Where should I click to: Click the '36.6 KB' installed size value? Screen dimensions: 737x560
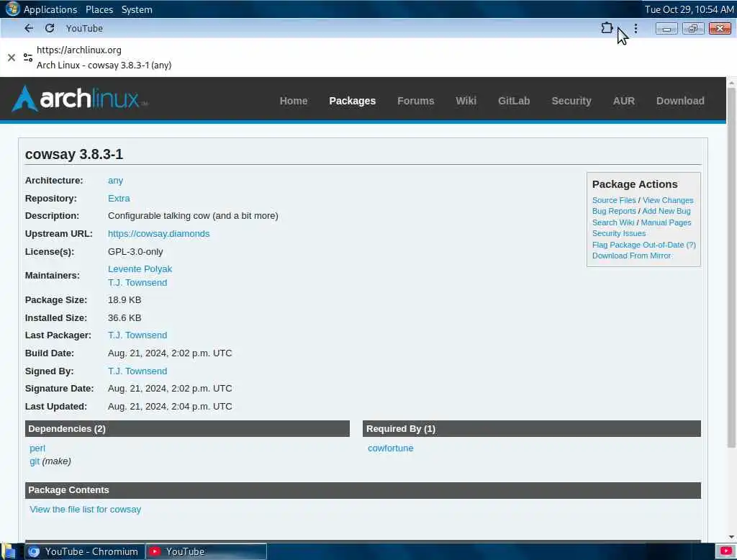(125, 318)
